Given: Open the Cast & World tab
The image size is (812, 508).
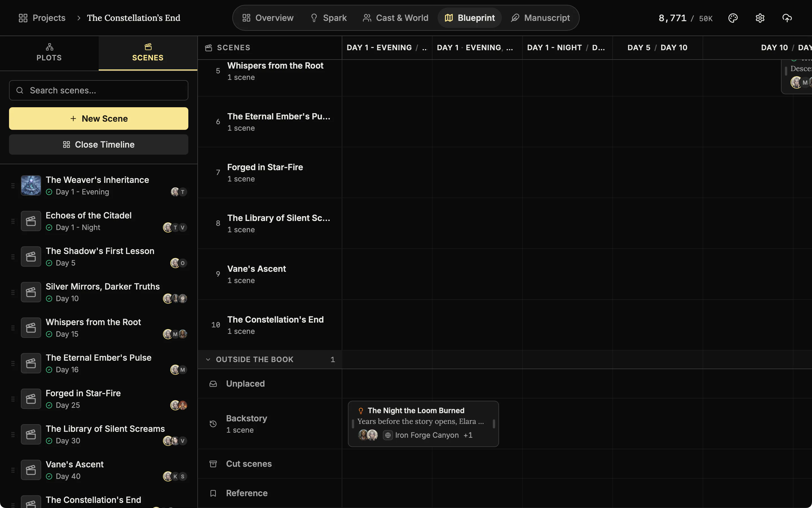Looking at the screenshot, I should (x=396, y=18).
